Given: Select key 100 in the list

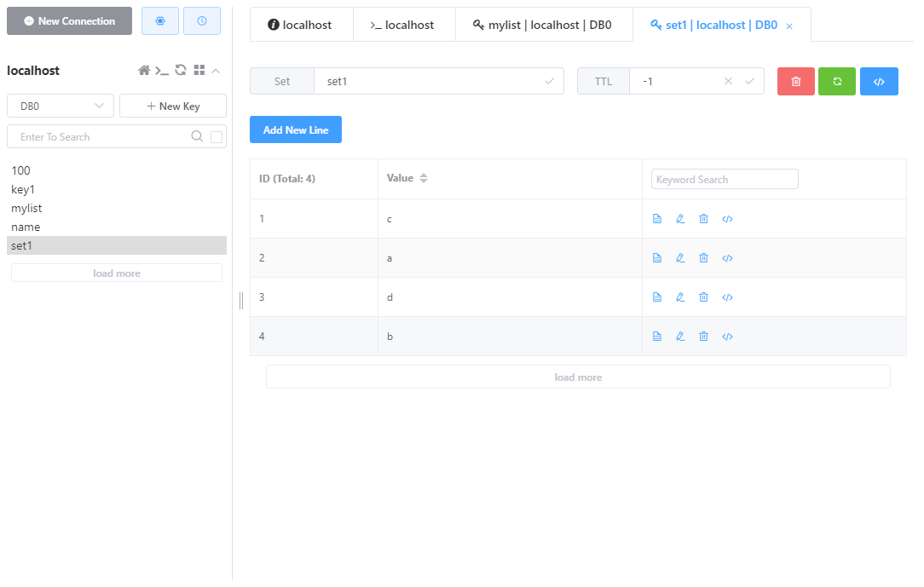Looking at the screenshot, I should 117,170.
